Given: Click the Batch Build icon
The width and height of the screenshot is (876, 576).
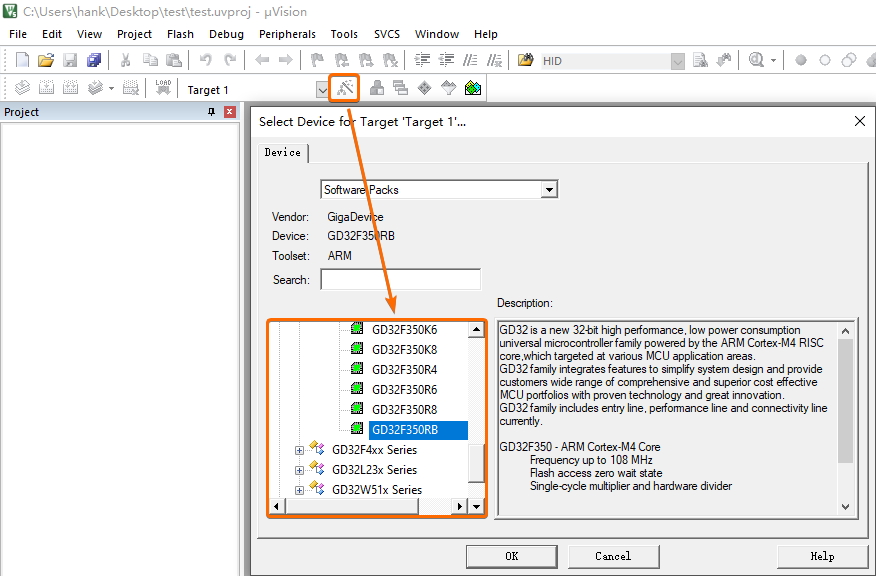Looking at the screenshot, I should pyautogui.click(x=96, y=88).
